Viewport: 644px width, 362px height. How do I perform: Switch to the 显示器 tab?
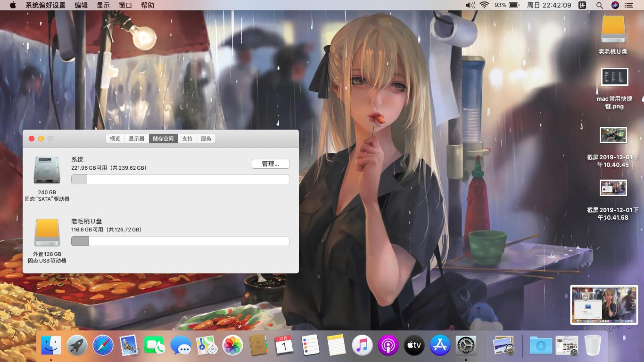pyautogui.click(x=137, y=139)
